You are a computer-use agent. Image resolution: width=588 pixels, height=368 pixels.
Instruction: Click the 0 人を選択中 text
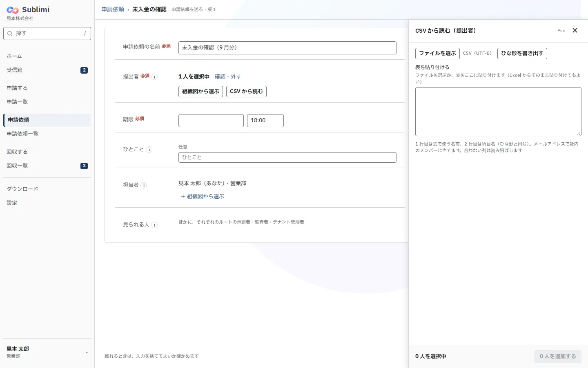[x=431, y=356]
